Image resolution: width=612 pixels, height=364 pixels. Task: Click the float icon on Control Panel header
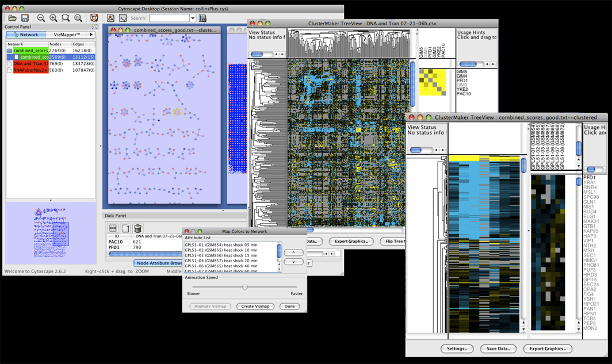point(94,27)
